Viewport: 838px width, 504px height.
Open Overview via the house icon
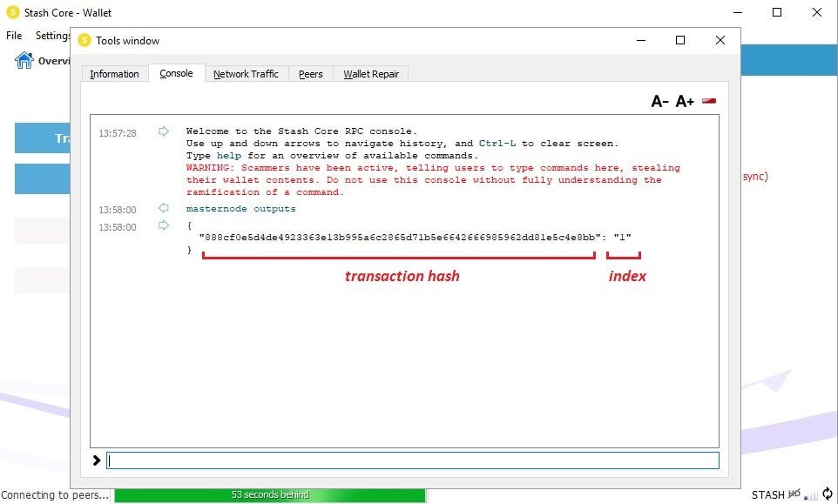[24, 60]
